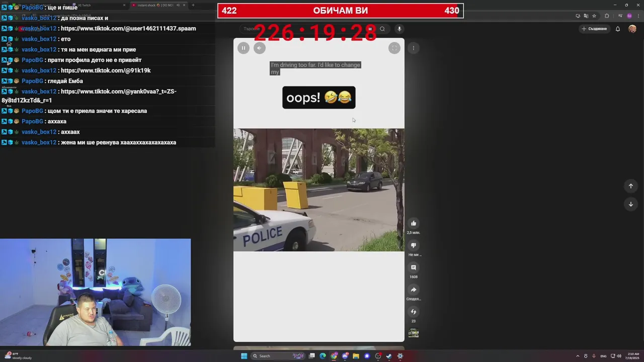Go to next Short with down arrow

(630, 204)
